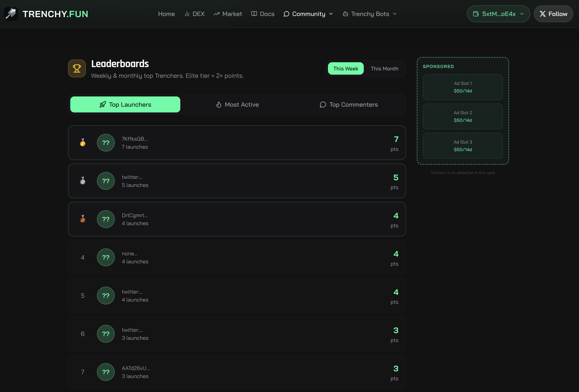The height and width of the screenshot is (392, 579).
Task: Click the gold medal for 7KffksQB
Action: (83, 142)
